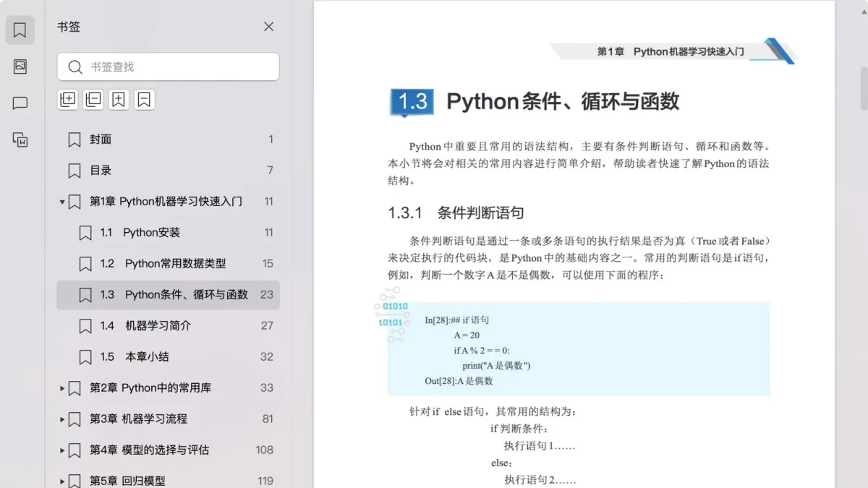Open the Word conversion panel icon

(20, 140)
